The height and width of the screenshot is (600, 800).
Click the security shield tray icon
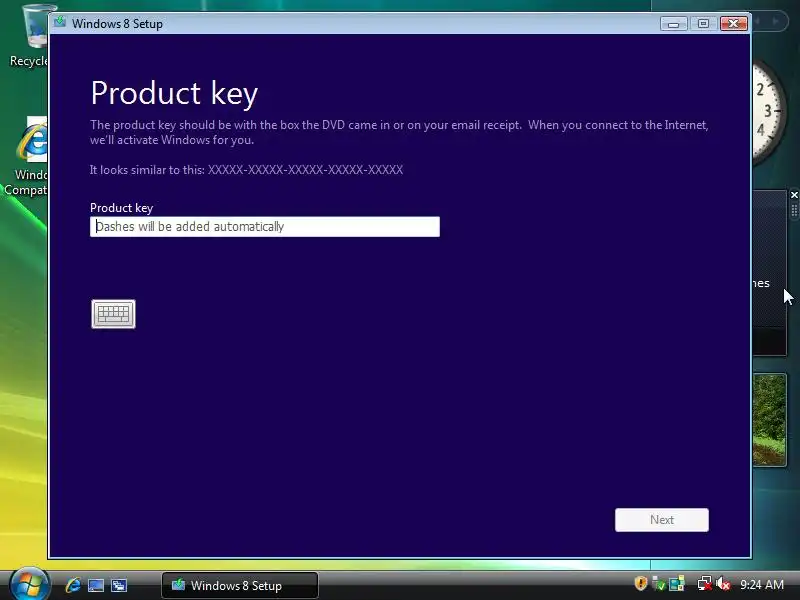click(x=640, y=583)
